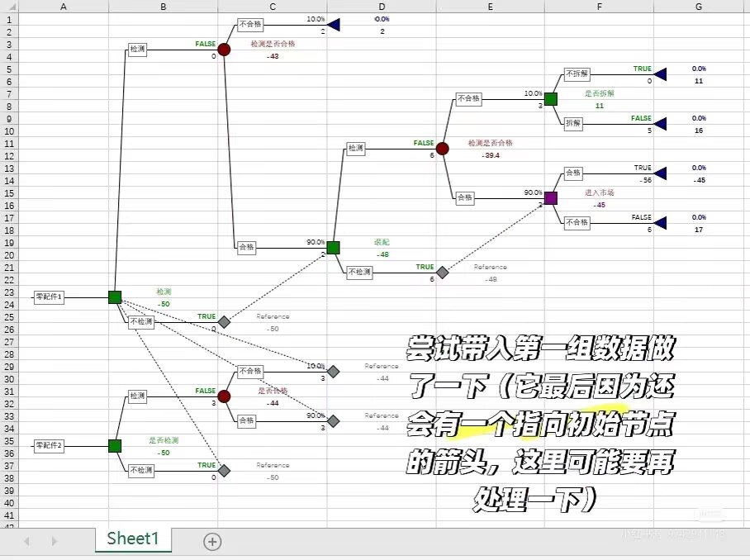The image size is (750, 560).
Task: Select row 41 header
Action: 9,515
